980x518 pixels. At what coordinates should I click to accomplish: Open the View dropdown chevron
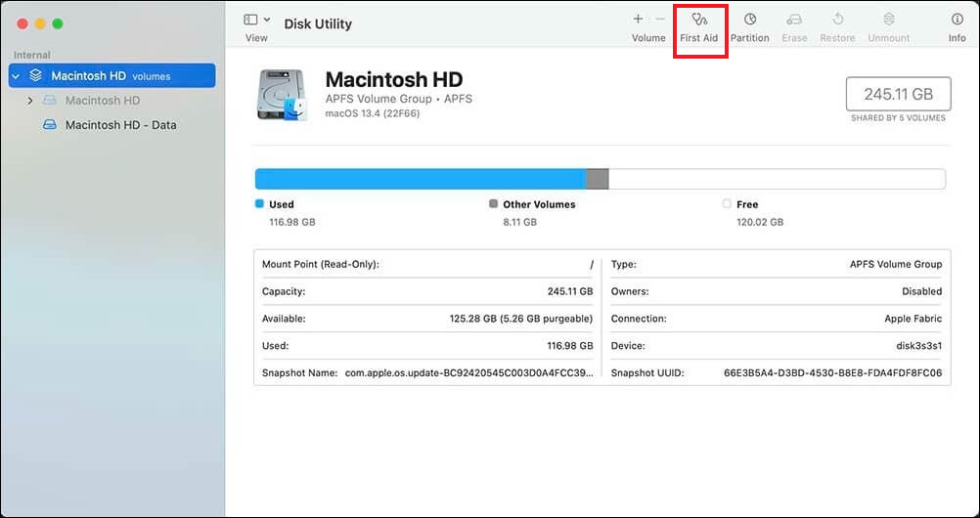click(267, 20)
